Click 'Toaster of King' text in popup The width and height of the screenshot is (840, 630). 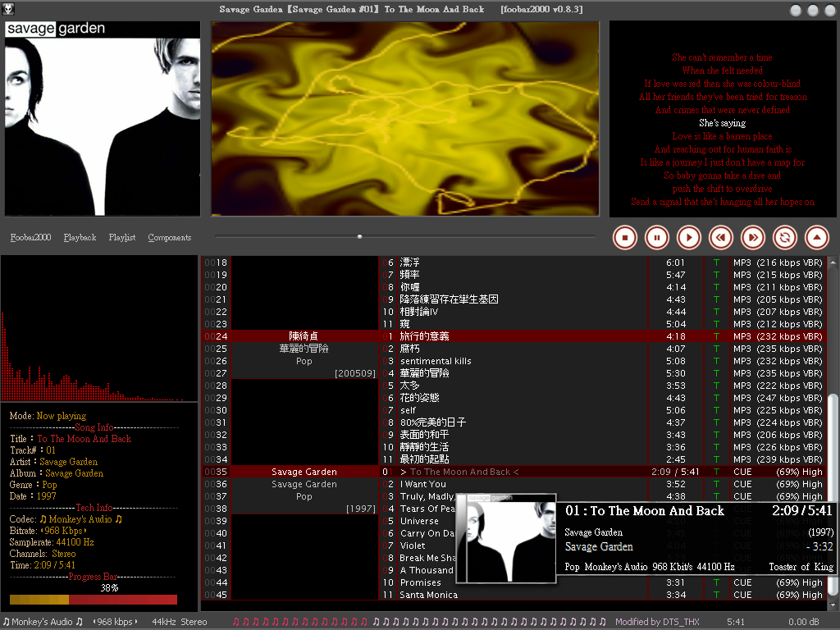[x=801, y=567]
